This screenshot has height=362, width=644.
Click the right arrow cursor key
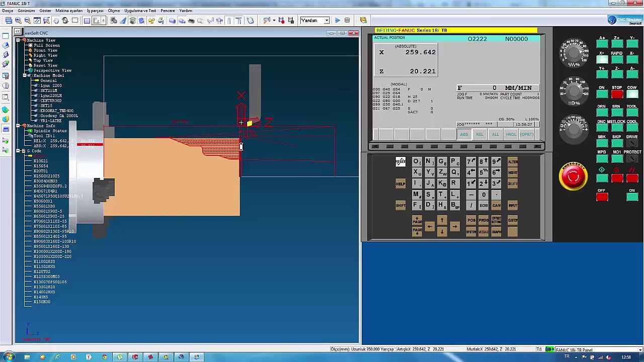455,226
